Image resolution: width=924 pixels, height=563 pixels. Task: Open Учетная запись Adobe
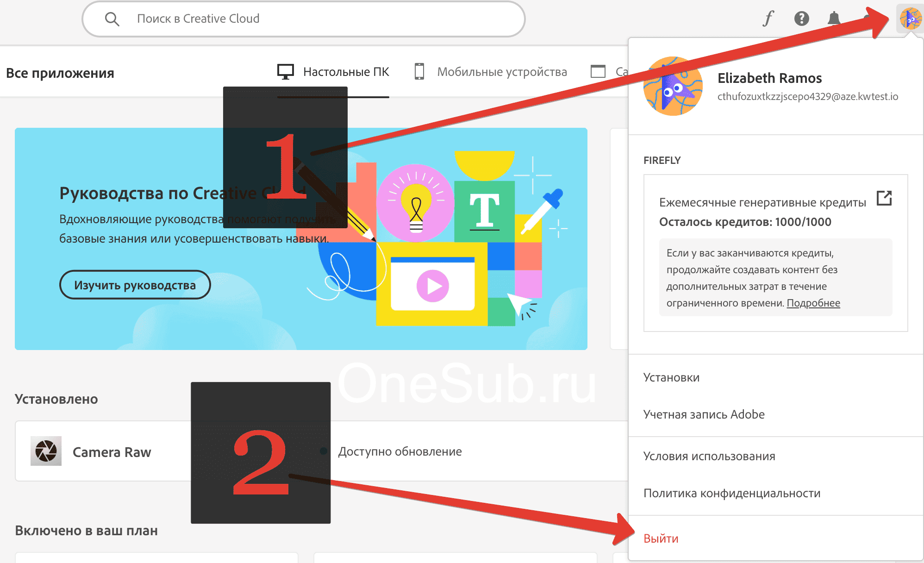pyautogui.click(x=703, y=414)
